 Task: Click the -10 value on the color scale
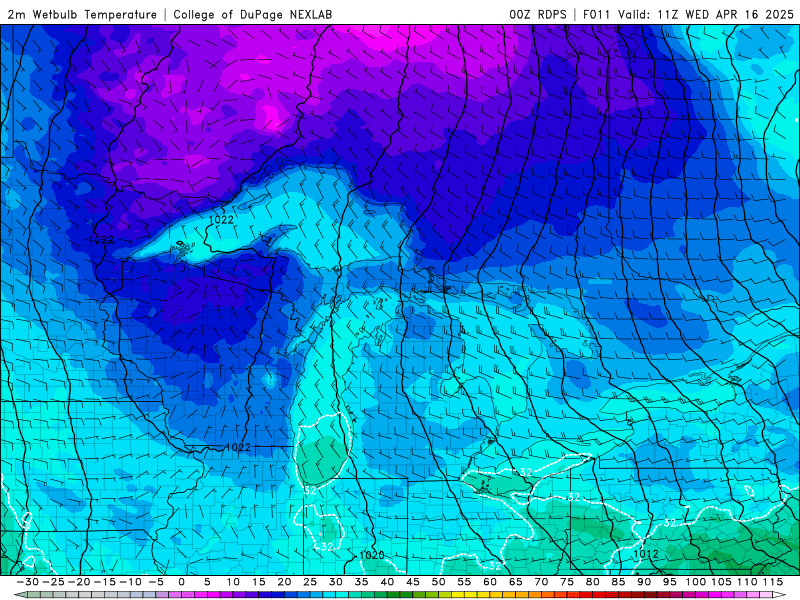(130, 582)
